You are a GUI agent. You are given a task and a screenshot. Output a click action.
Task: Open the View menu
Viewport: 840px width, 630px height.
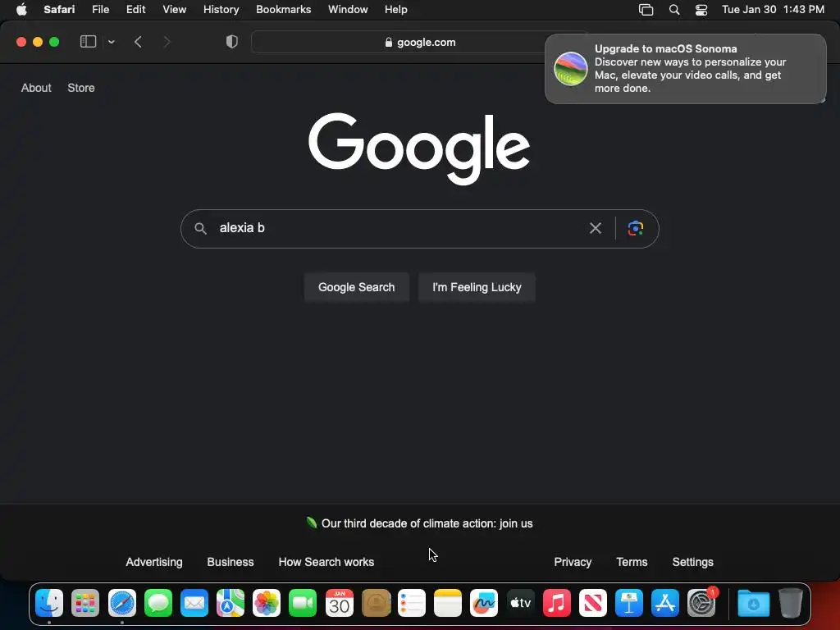(x=174, y=10)
